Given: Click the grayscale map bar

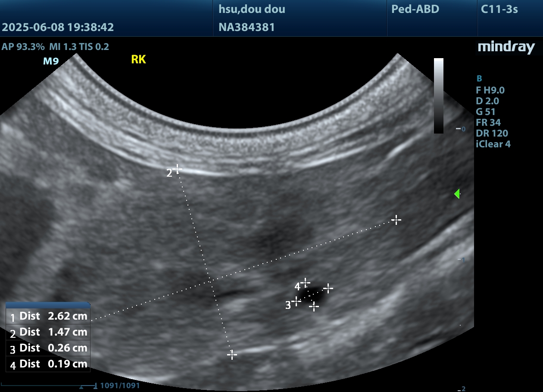Looking at the screenshot, I should [438, 96].
